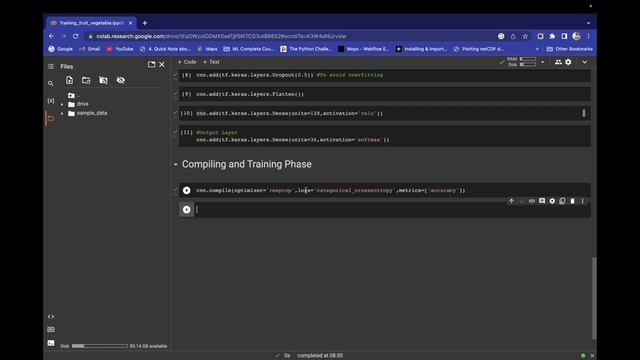Select the drive folder name
Viewport: 640px width, 360px height.
coord(82,104)
